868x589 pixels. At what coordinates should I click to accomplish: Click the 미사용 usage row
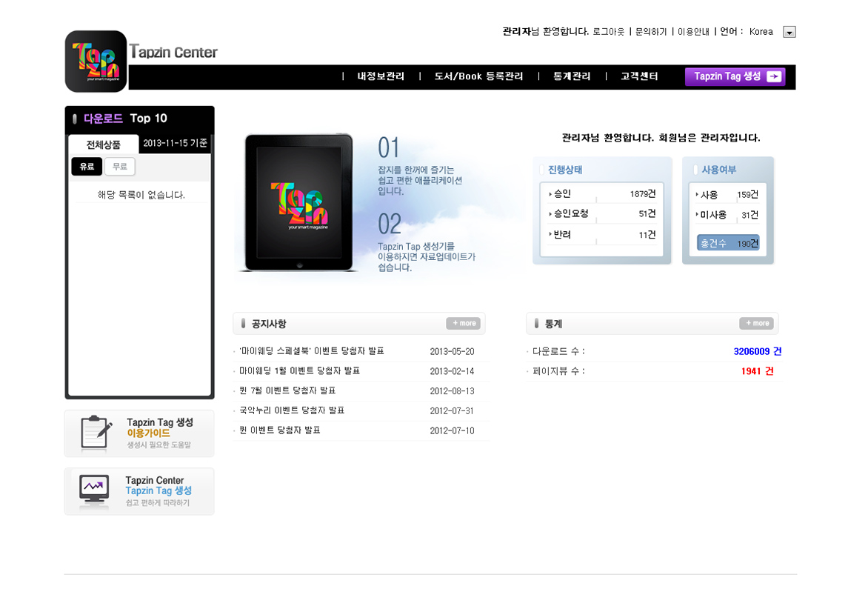click(x=727, y=215)
